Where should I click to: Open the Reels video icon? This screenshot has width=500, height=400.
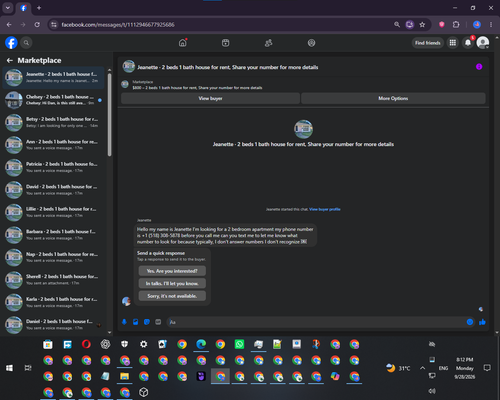tap(226, 43)
